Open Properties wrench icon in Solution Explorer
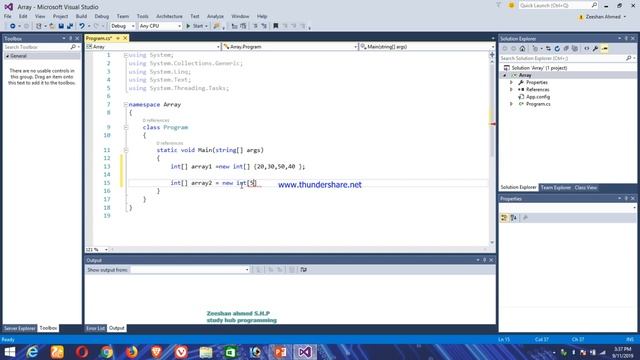The width and height of the screenshot is (640, 360). 596,49
